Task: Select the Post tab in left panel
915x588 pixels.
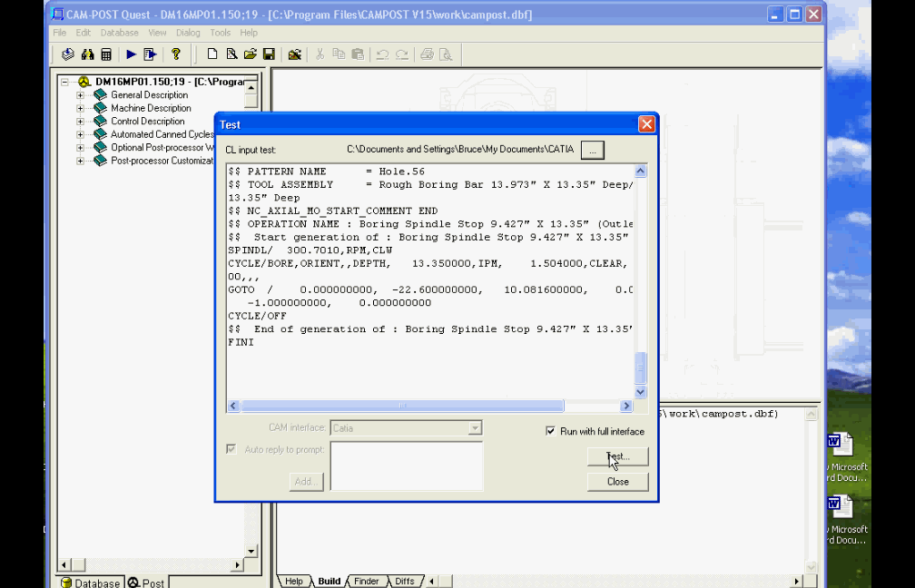Action: pyautogui.click(x=147, y=583)
